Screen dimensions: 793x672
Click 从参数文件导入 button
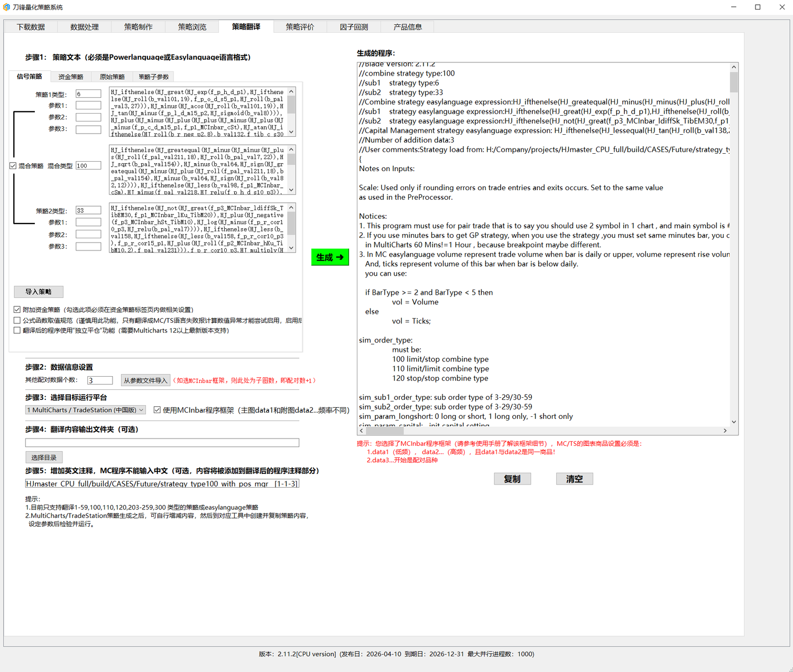click(145, 380)
